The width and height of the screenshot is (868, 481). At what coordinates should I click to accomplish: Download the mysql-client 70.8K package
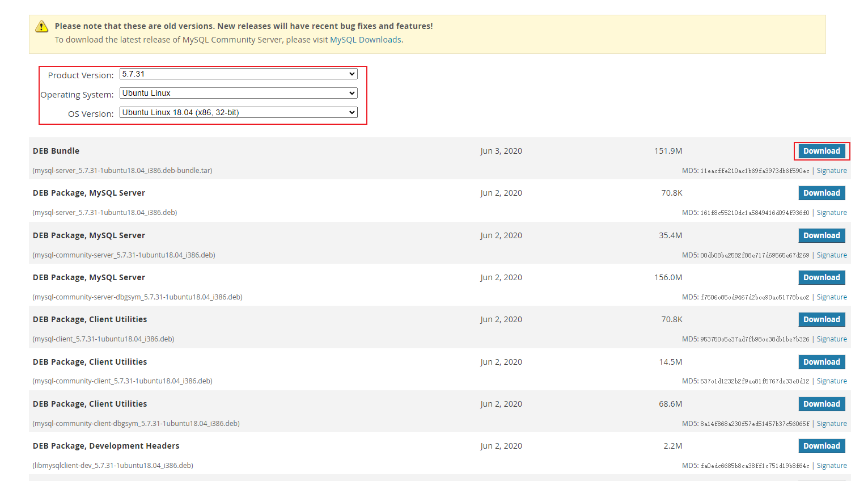[x=822, y=319]
